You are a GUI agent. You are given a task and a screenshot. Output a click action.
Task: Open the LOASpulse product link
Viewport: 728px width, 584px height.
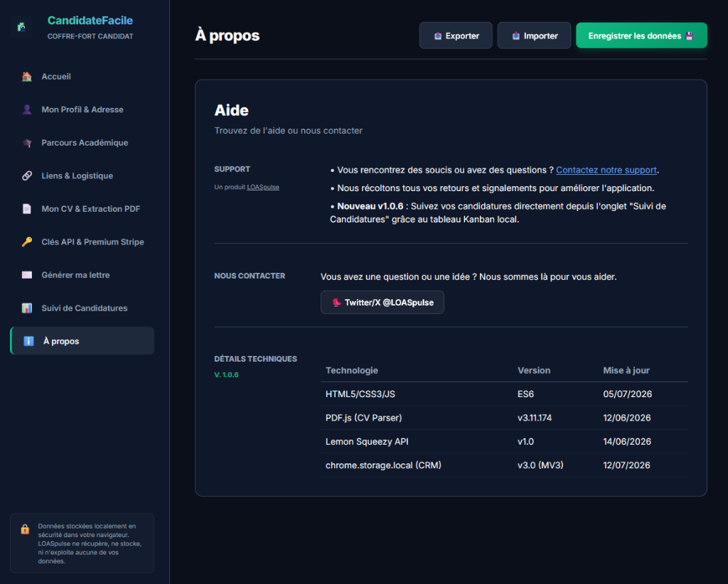pos(263,187)
